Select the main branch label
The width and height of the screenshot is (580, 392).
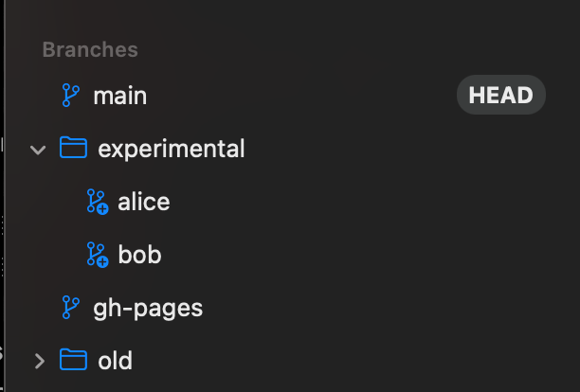(119, 96)
